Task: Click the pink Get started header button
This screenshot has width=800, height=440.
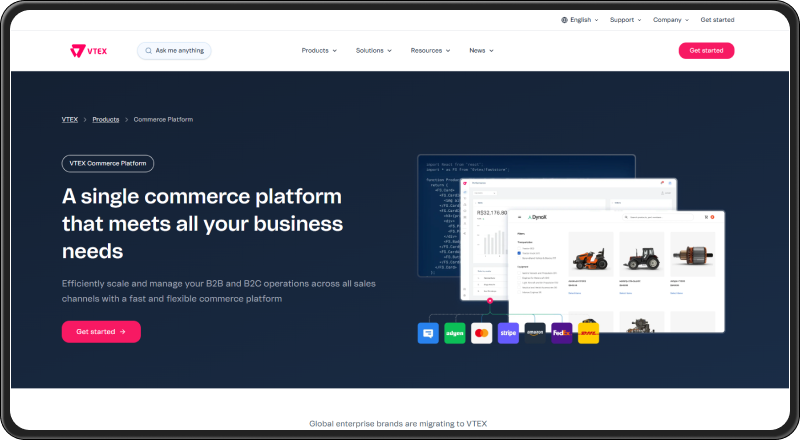Action: (706, 51)
